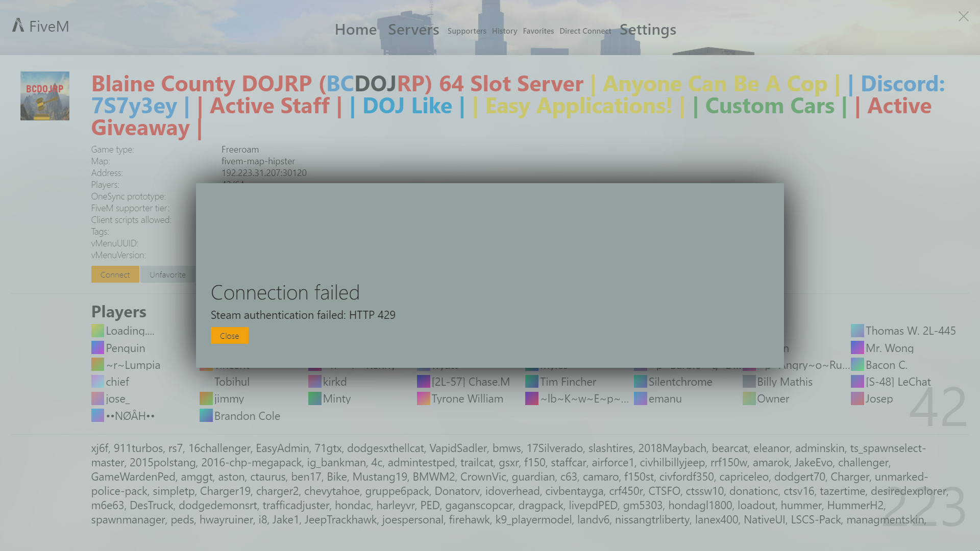Image resolution: width=980 pixels, height=551 pixels.
Task: Click the Unfavorite button
Action: click(168, 274)
